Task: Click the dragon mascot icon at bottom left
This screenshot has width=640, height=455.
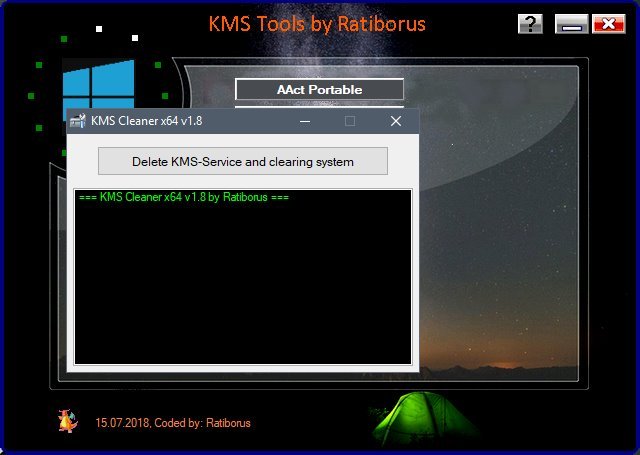Action: (68, 421)
